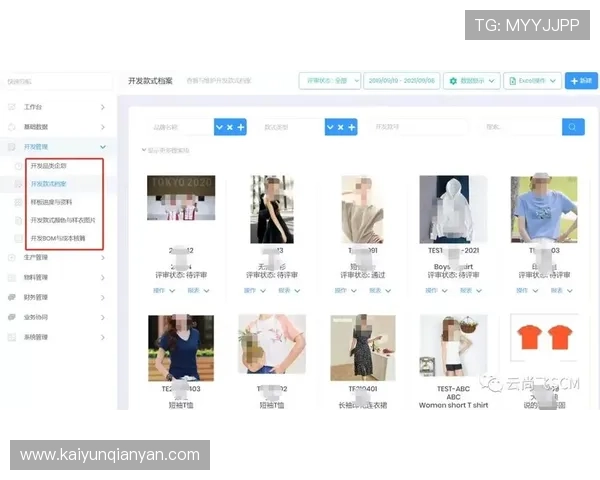Viewport: 600px width, 480px height.
Task: Click the plus icon in the 款式类型 filter
Action: click(351, 127)
